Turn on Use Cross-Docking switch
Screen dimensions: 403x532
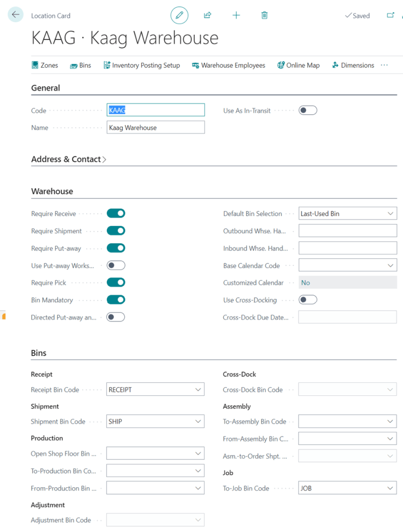(x=307, y=300)
